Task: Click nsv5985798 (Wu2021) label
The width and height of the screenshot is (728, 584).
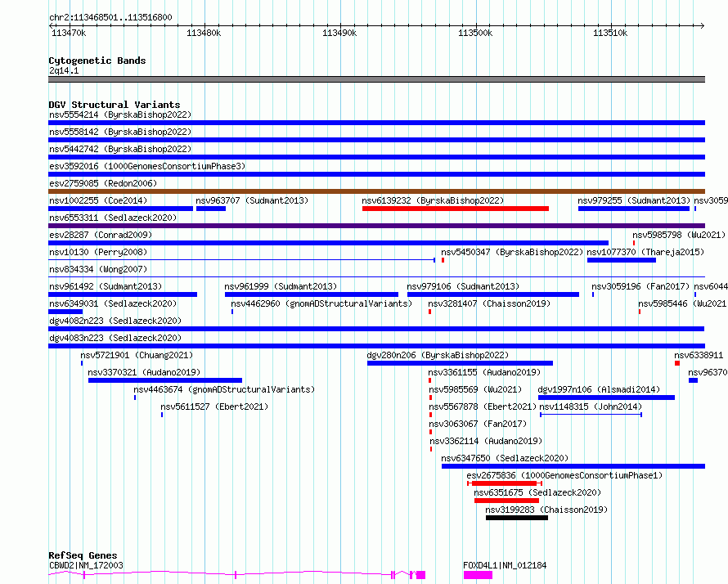Action: tap(678, 235)
